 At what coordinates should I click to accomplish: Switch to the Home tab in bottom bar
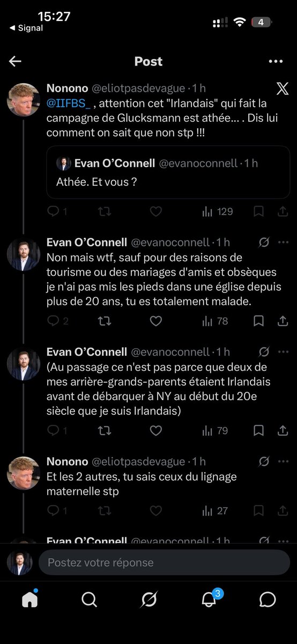point(30,599)
